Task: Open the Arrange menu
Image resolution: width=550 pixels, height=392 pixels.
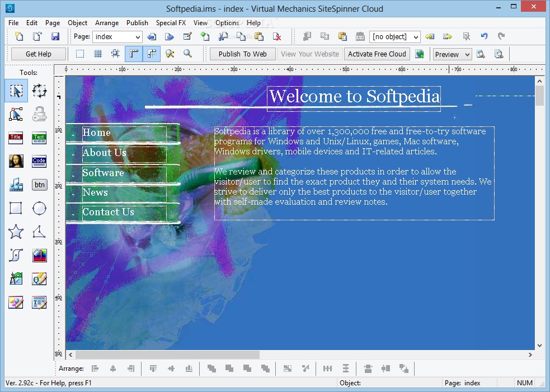Action: point(107,23)
